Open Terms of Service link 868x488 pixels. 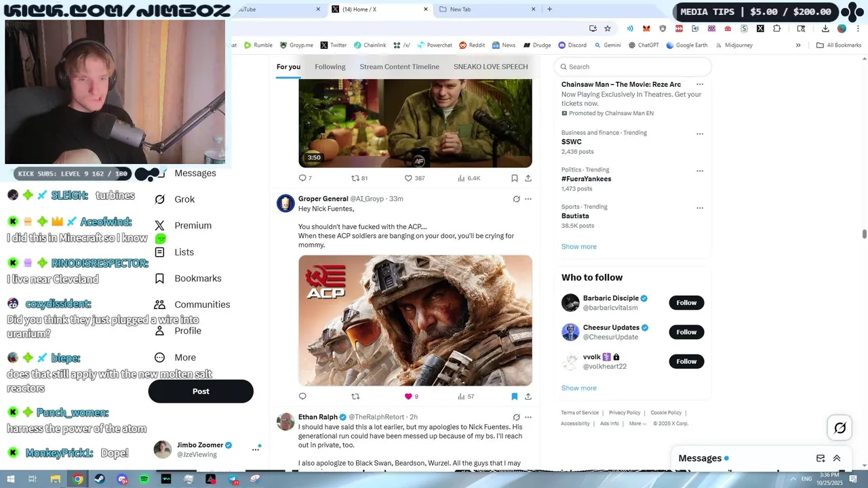(x=580, y=413)
